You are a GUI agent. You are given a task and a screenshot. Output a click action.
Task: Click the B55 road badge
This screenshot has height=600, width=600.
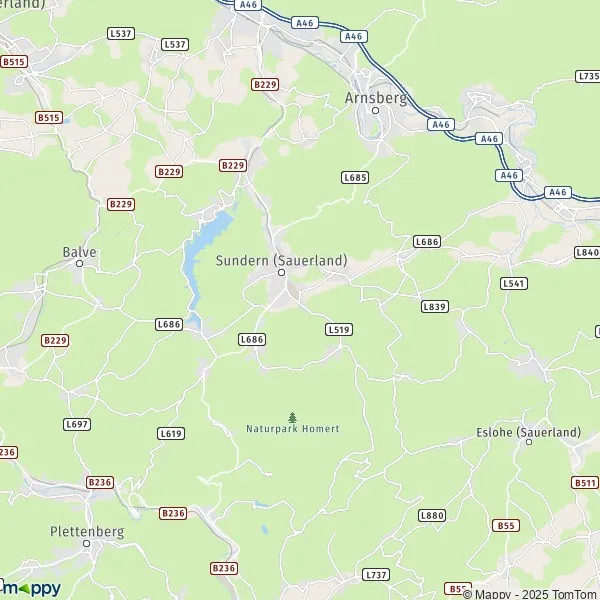point(506,526)
